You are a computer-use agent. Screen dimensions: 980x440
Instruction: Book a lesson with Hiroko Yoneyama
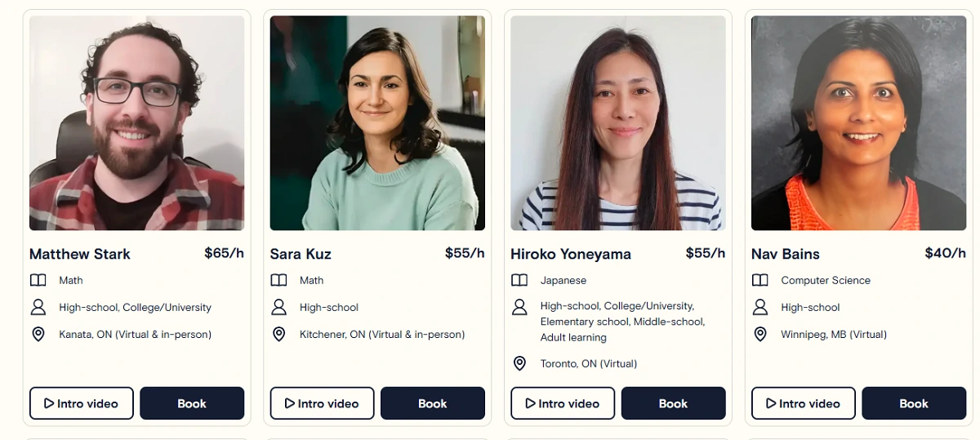tap(673, 403)
